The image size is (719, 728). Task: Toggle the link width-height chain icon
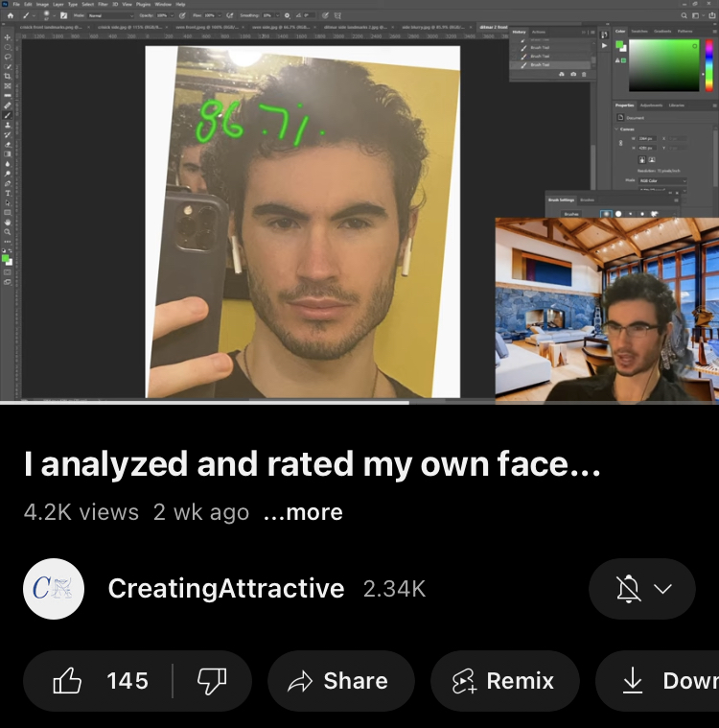coord(620,143)
